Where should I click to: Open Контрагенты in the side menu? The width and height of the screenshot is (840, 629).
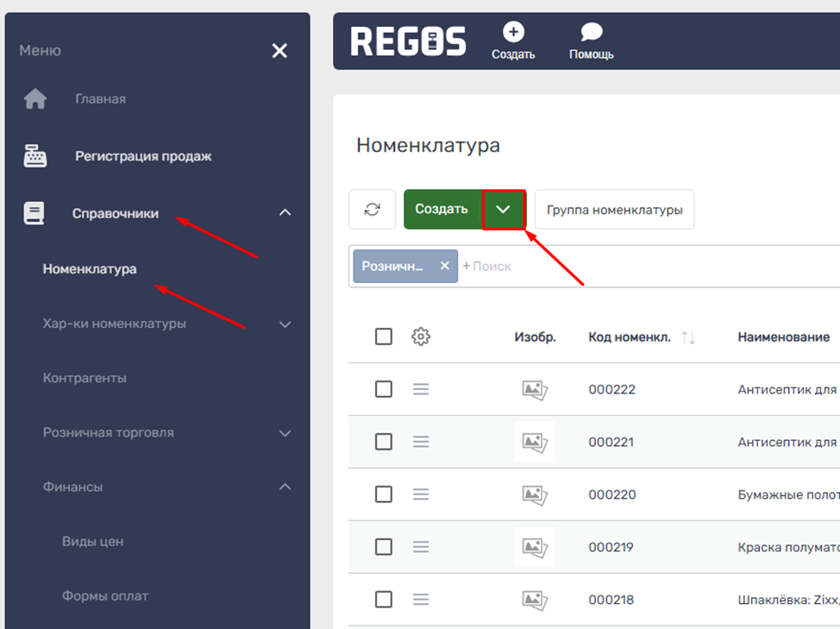click(x=85, y=378)
